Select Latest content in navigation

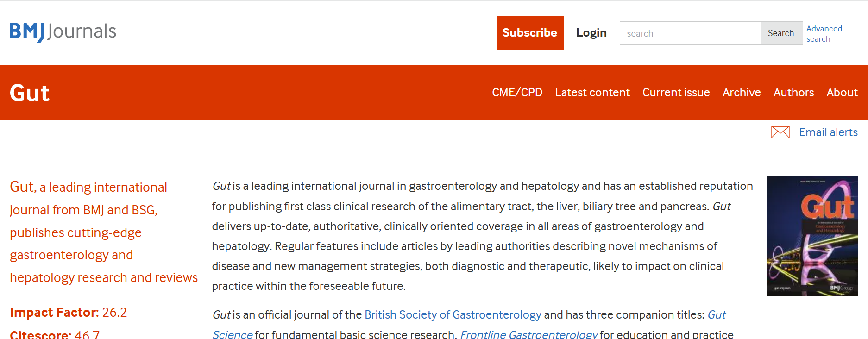pos(592,93)
